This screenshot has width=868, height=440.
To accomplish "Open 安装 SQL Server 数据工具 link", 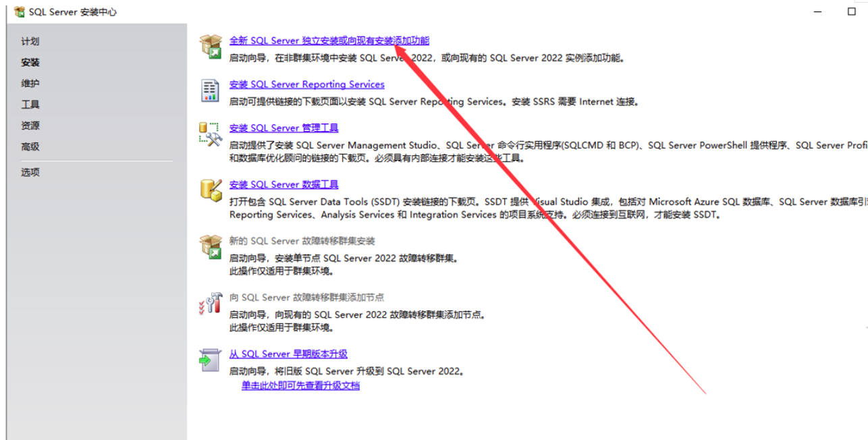I will (284, 184).
